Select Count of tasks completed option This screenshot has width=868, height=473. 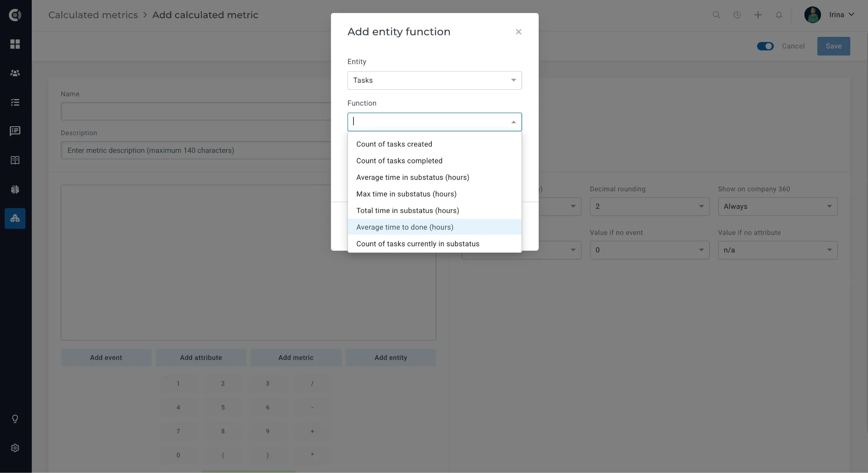click(x=434, y=161)
